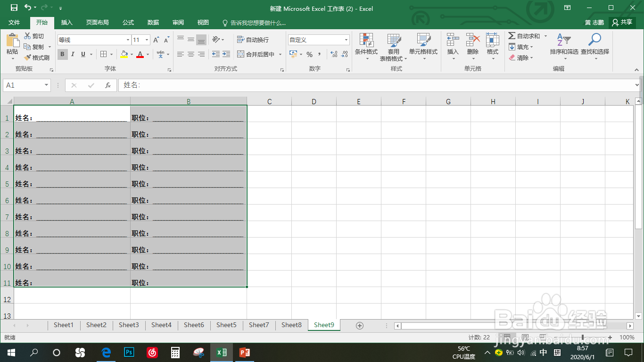The width and height of the screenshot is (644, 362).
Task: Toggle underline formatting
Action: [x=83, y=54]
